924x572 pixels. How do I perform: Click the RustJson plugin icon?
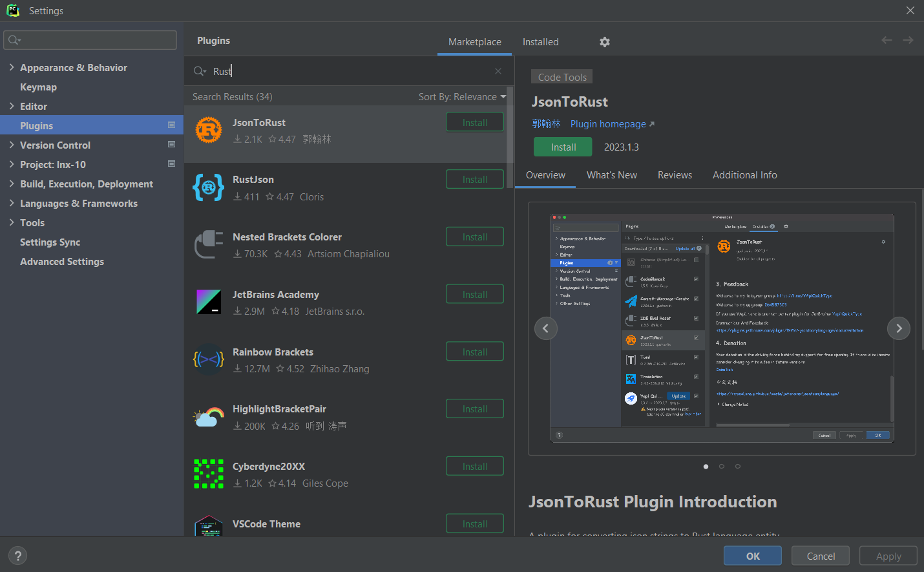pos(209,187)
